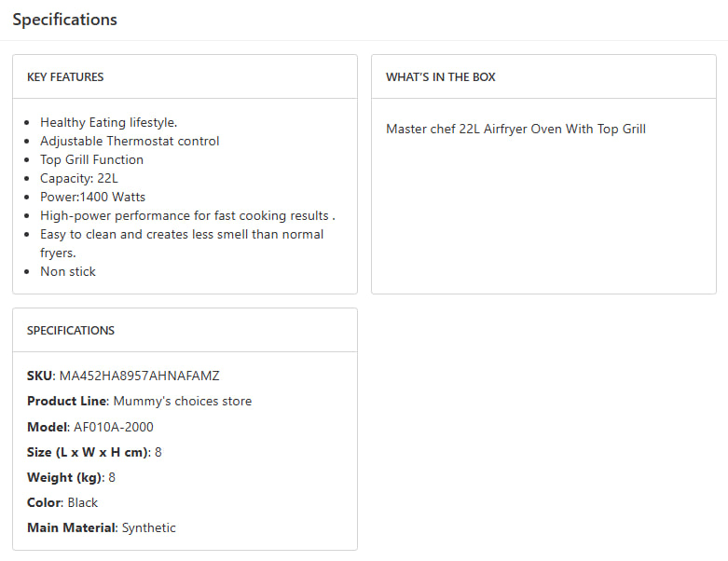Select the SKU code MA452HA8957AHNAFAMZ
728x561 pixels.
click(x=139, y=376)
